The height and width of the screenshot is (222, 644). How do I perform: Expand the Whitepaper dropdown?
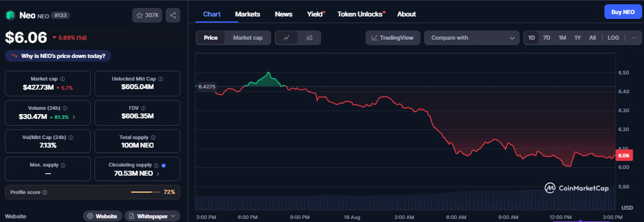pos(152,216)
